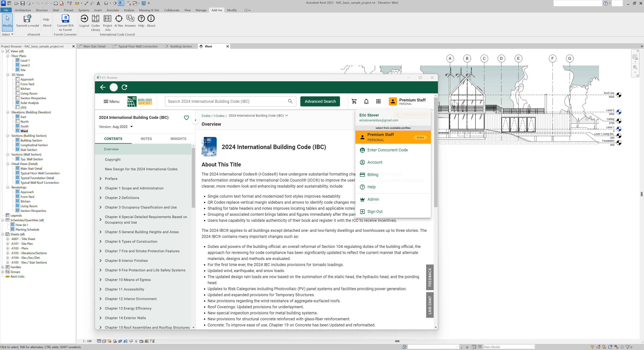
Task: Click the notifications bell icon
Action: coord(366,101)
